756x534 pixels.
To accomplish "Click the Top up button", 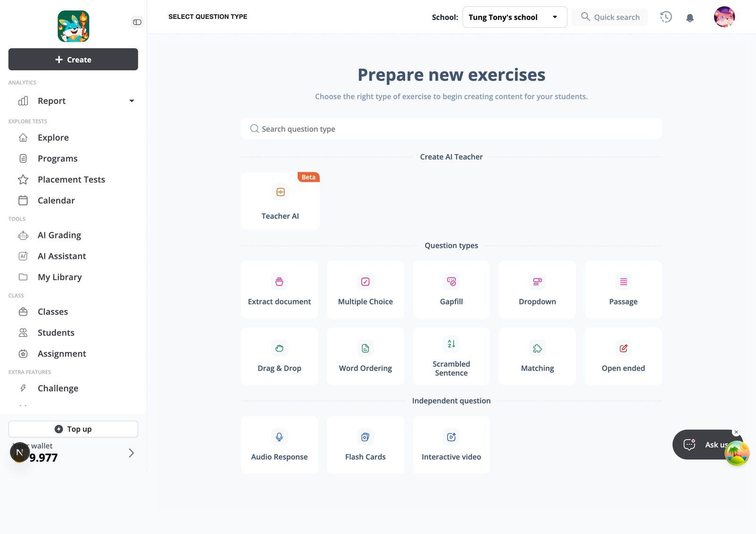I will (x=73, y=429).
